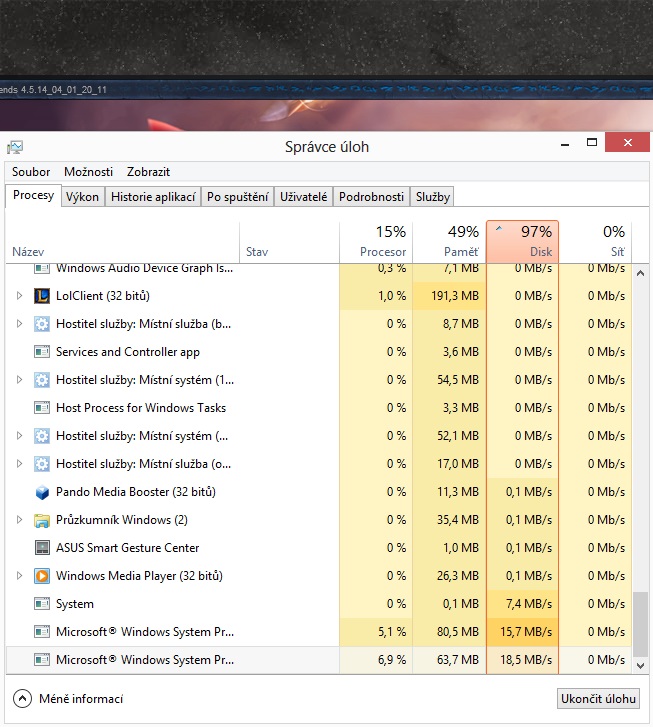Select the System process name
The image size is (653, 727).
pyautogui.click(x=75, y=604)
